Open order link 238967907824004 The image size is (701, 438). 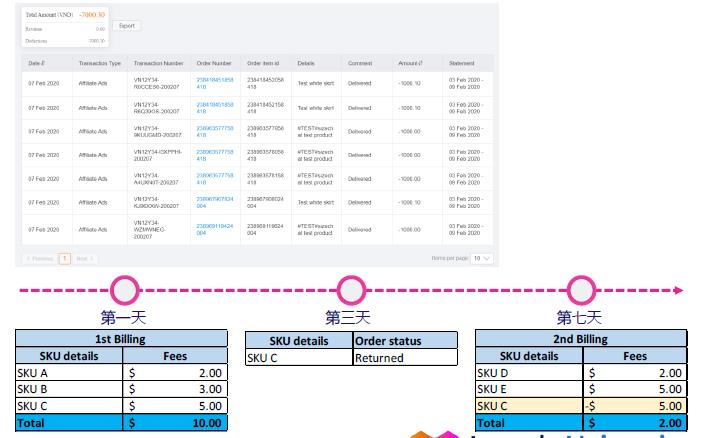click(x=215, y=203)
